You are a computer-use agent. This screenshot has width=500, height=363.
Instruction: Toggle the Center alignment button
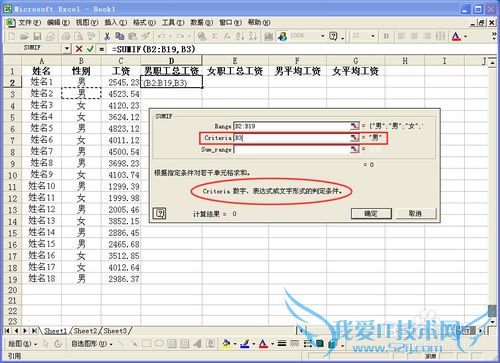pos(414,36)
